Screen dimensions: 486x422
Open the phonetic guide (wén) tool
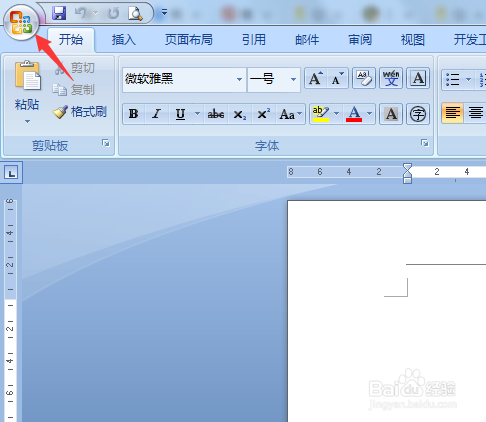pyautogui.click(x=391, y=78)
